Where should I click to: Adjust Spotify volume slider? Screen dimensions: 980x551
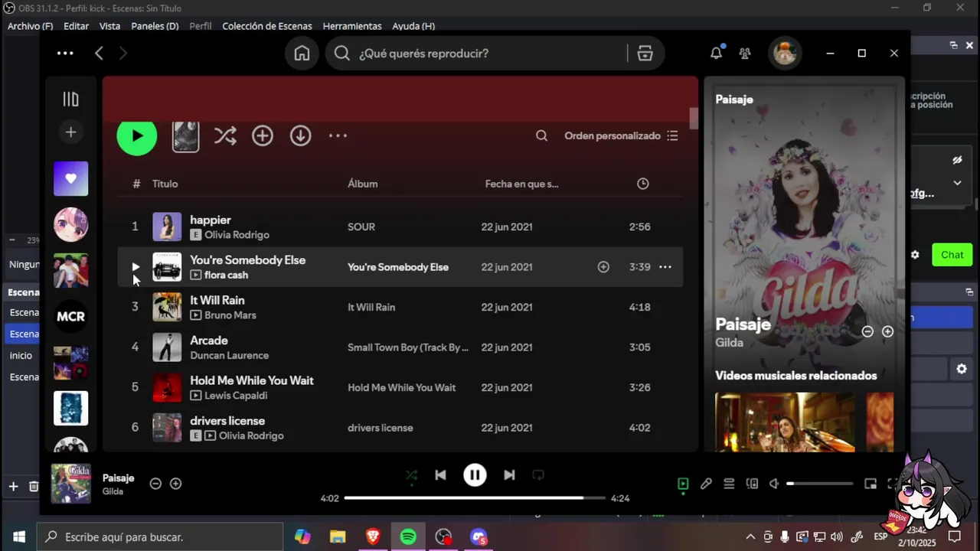[820, 484]
